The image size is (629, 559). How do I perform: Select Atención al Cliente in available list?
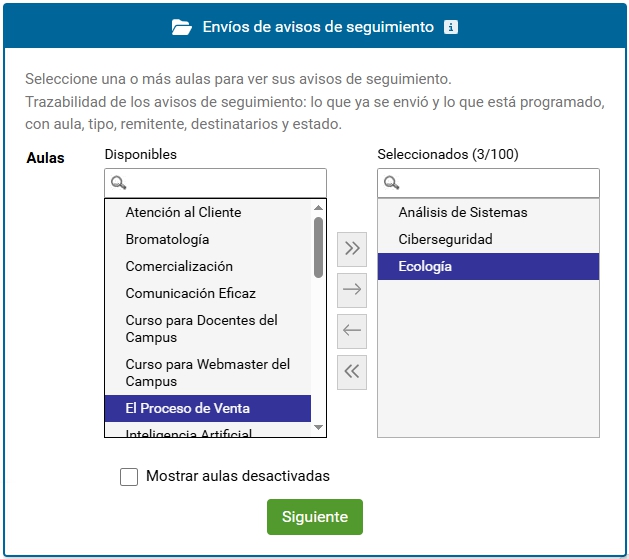point(208,213)
